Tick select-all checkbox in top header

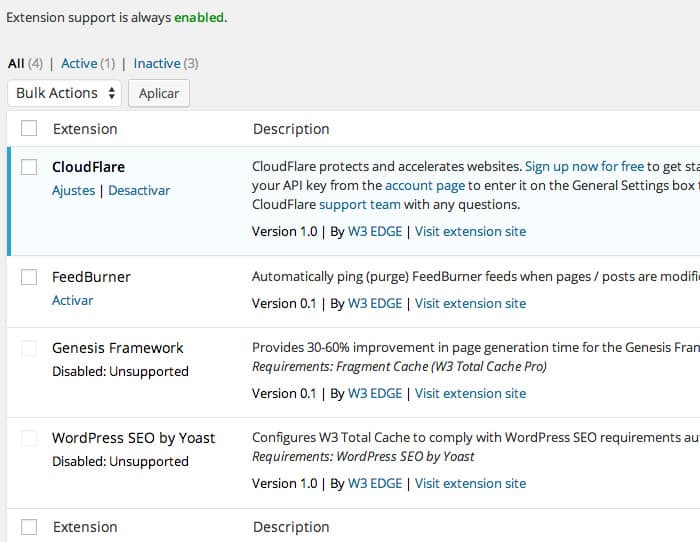pos(29,128)
